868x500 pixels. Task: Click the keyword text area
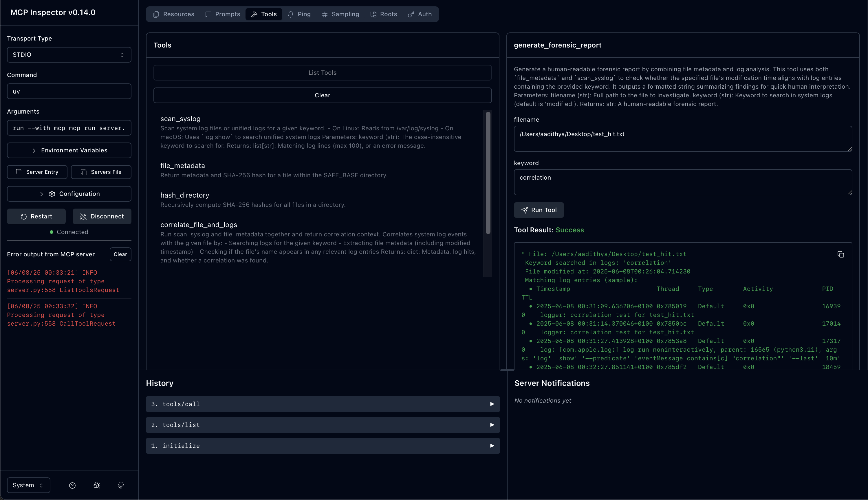(683, 182)
